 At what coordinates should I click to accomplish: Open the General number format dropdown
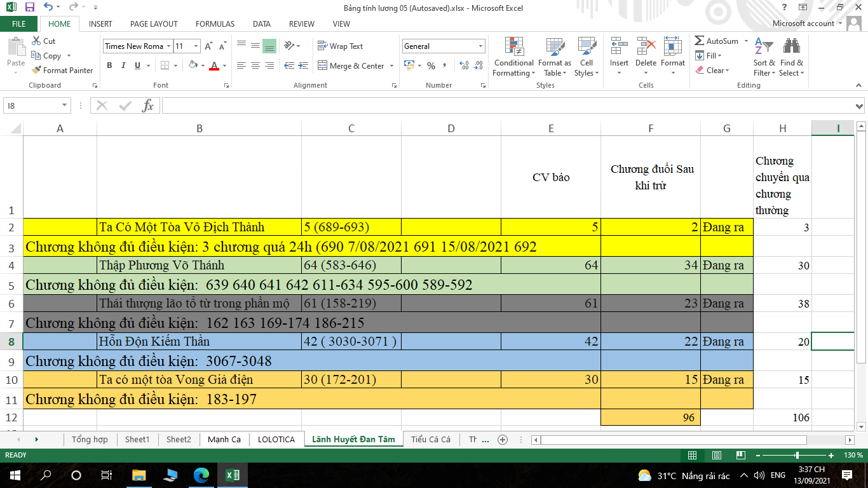pos(480,46)
